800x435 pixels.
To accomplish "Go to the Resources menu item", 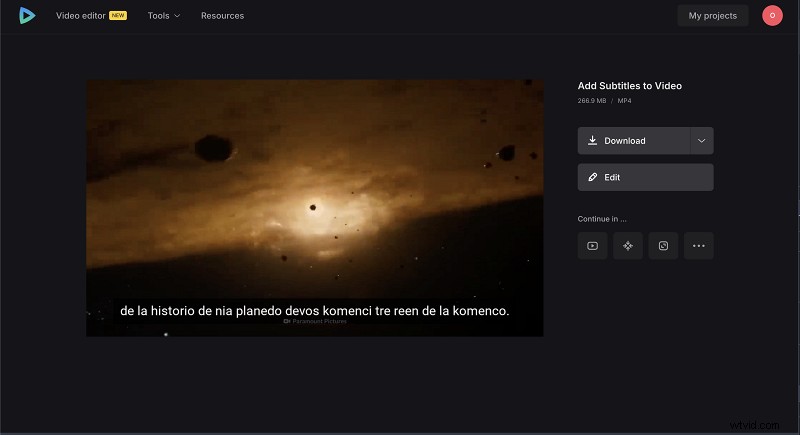I will tap(222, 16).
